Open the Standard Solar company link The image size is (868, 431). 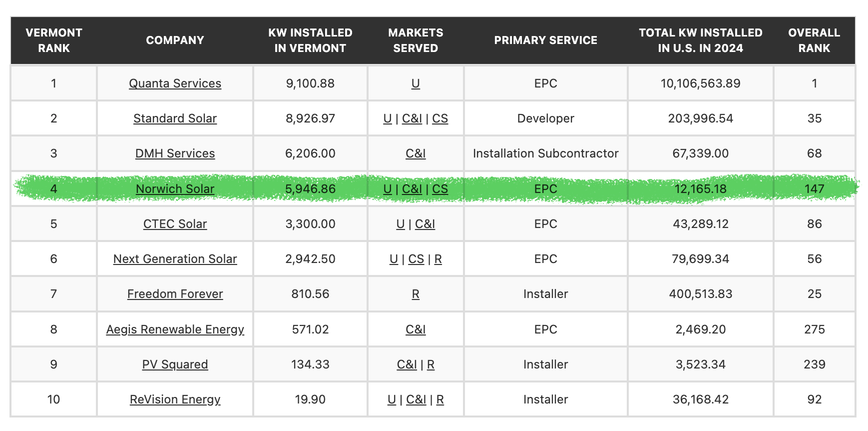(175, 118)
